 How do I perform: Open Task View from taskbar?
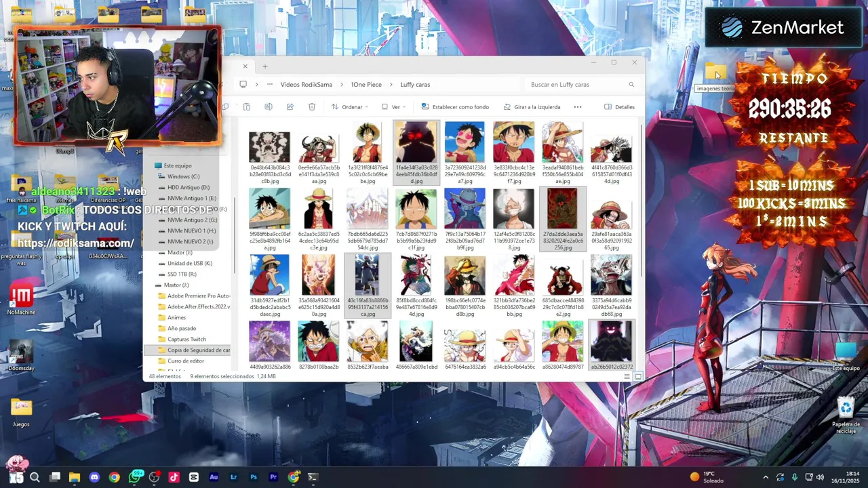pyautogui.click(x=55, y=477)
